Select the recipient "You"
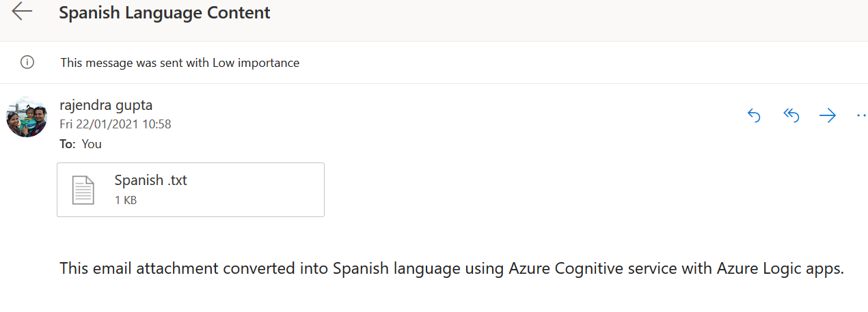 click(92, 144)
